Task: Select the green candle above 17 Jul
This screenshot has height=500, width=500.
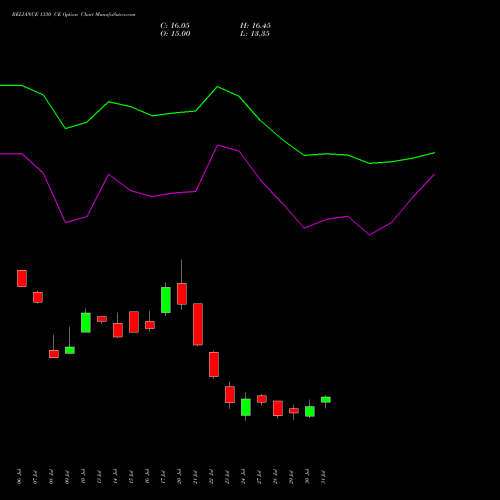Action: [166, 300]
